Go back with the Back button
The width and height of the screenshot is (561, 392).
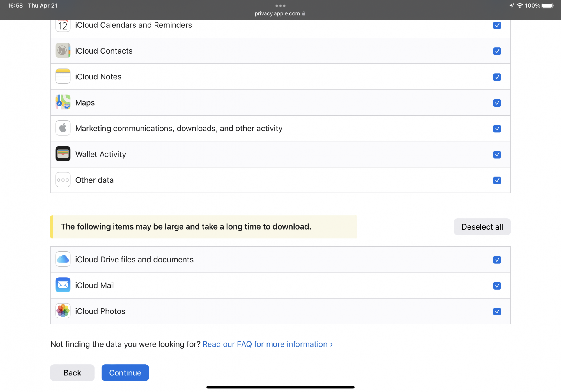click(x=72, y=373)
